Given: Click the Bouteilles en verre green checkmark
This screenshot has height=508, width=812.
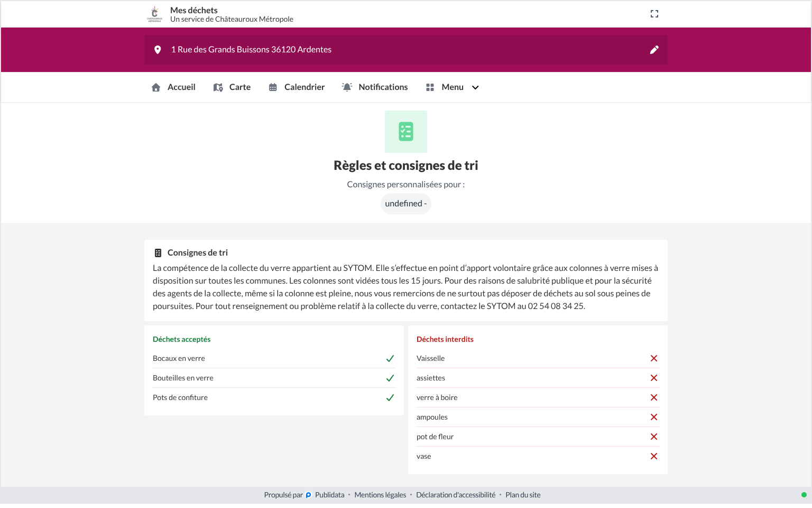Looking at the screenshot, I should tap(390, 378).
